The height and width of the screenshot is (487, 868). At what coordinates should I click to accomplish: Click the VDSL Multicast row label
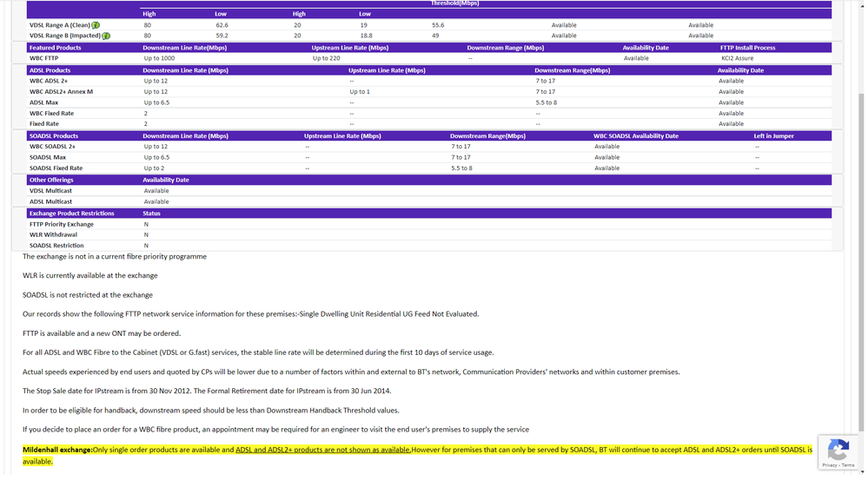click(50, 190)
